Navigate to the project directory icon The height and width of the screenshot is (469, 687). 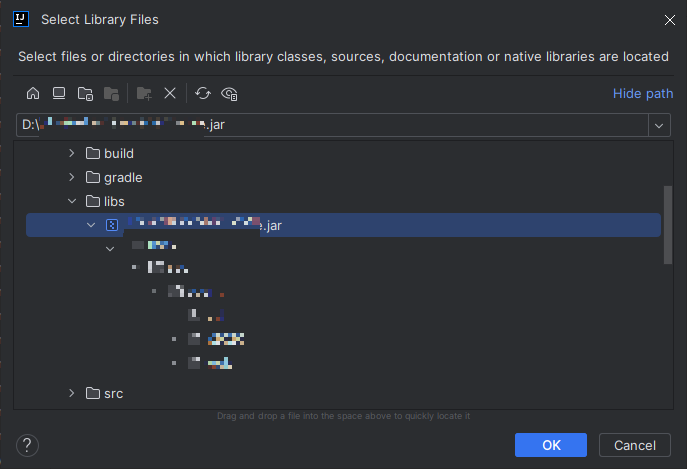click(85, 93)
